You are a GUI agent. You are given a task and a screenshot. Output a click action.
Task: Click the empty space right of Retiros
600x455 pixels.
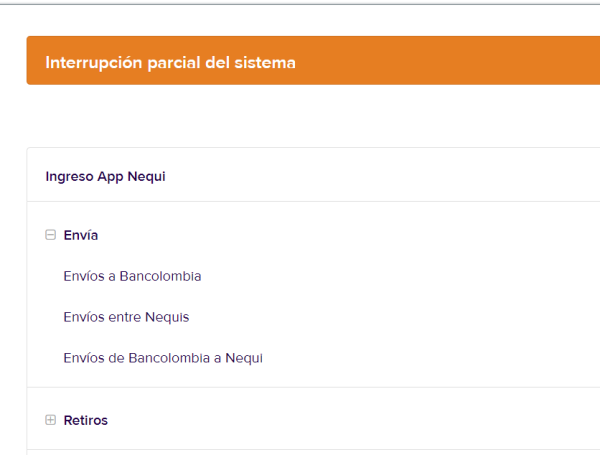(350, 420)
